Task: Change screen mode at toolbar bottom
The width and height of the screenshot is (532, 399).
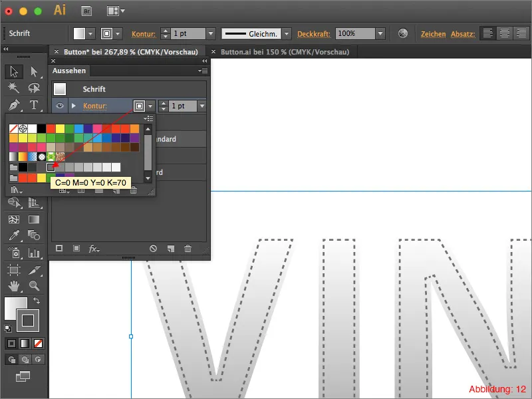Action: click(23, 376)
